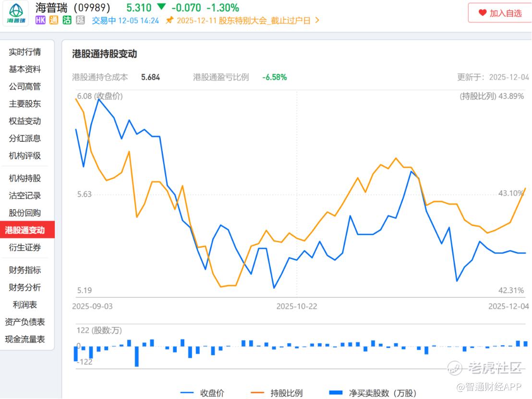Toggle the 净买卖股数 bars in legend
The image size is (532, 399).
click(373, 393)
